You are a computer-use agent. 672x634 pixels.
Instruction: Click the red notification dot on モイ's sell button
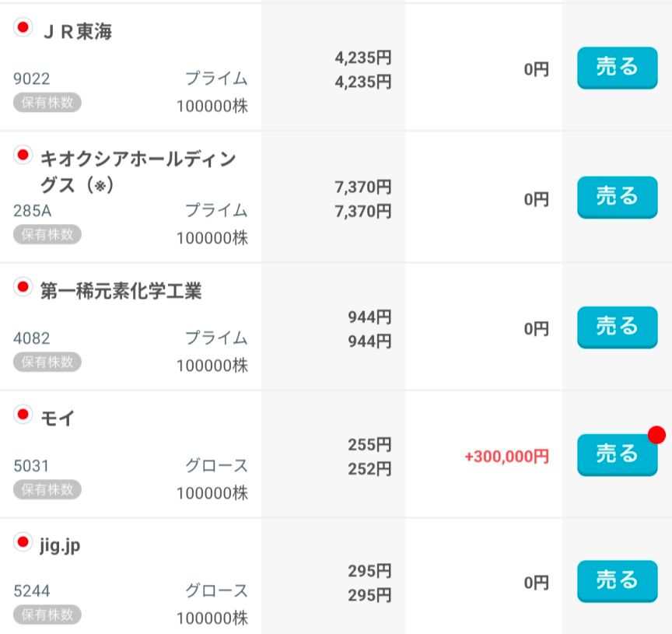click(x=656, y=434)
